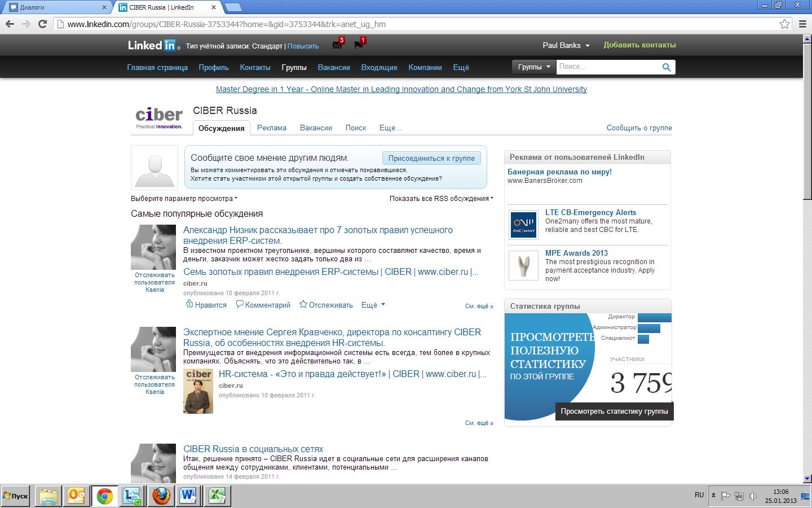
Task: Open Выберите параметр просмотра dropdown
Action: [x=184, y=199]
